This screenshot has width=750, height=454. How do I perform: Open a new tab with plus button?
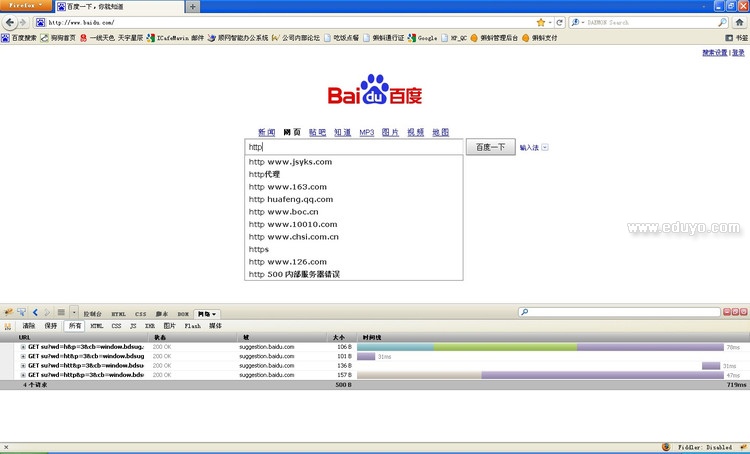[x=192, y=7]
